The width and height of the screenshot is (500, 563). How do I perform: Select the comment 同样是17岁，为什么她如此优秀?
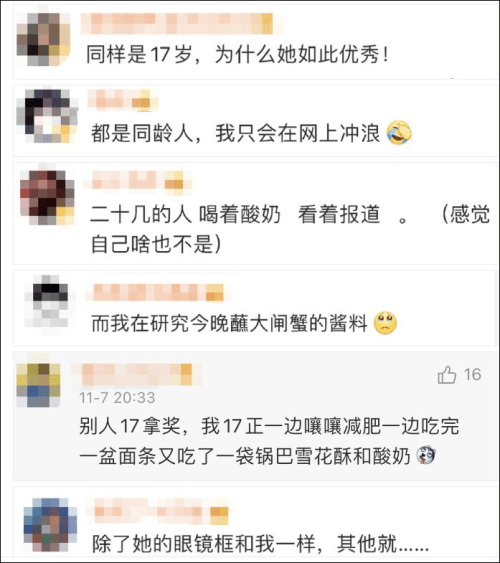coord(237,55)
